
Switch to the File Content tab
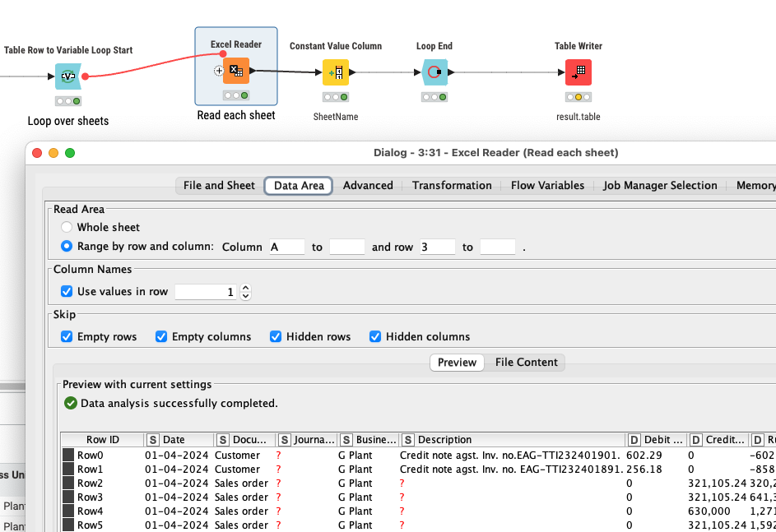[x=526, y=363]
